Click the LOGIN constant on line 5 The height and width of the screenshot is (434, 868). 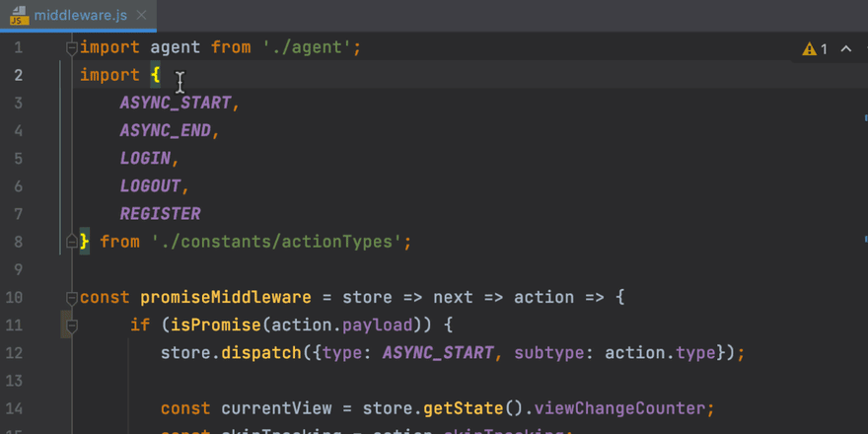pyautogui.click(x=146, y=159)
